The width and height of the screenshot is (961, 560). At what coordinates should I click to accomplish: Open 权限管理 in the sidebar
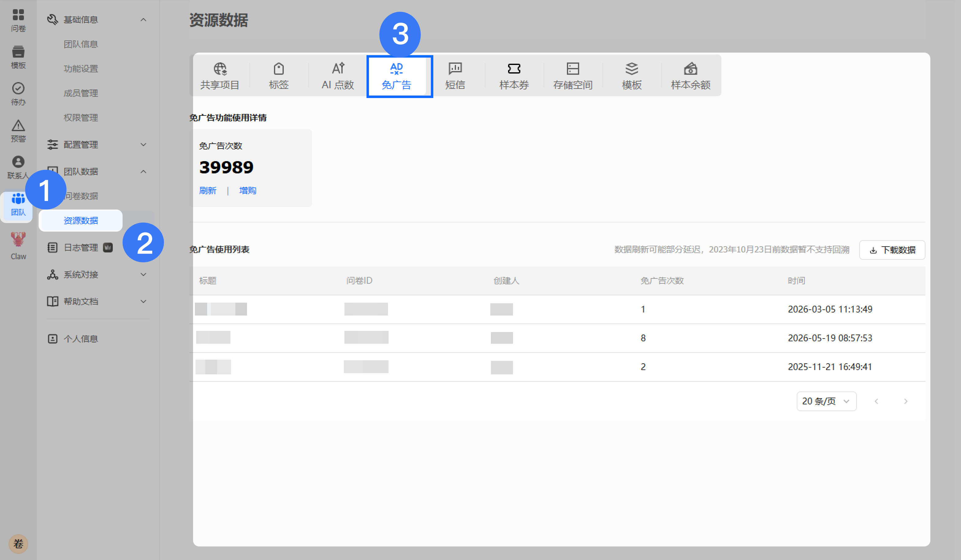[x=81, y=117]
